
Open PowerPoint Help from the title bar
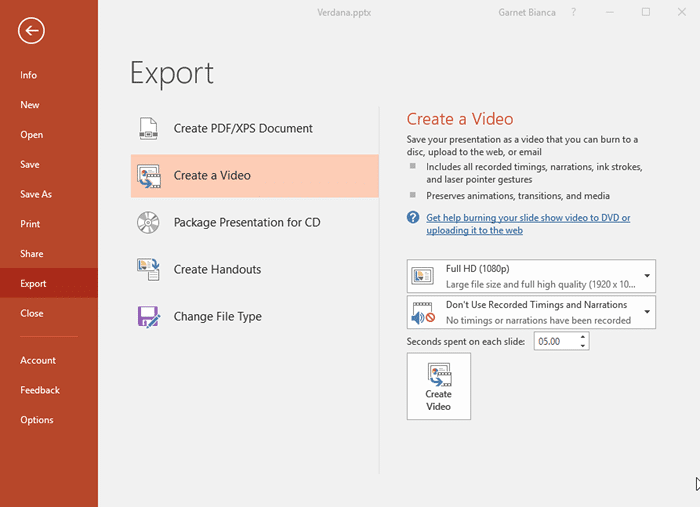pos(574,12)
